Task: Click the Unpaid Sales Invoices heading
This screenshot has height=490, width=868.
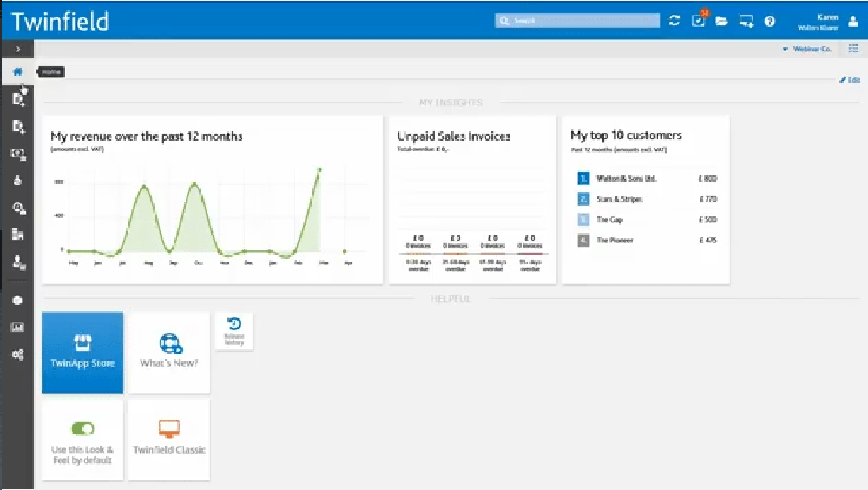Action: [454, 136]
